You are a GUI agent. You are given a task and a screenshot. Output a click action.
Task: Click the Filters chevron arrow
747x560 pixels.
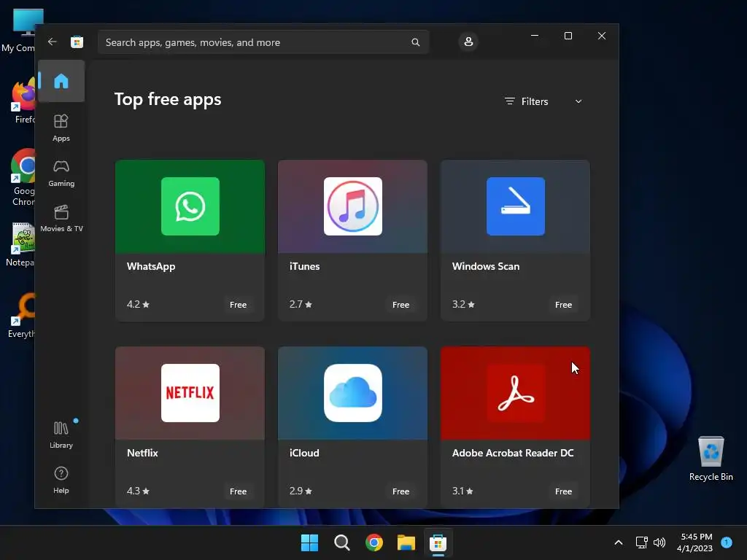coord(578,101)
